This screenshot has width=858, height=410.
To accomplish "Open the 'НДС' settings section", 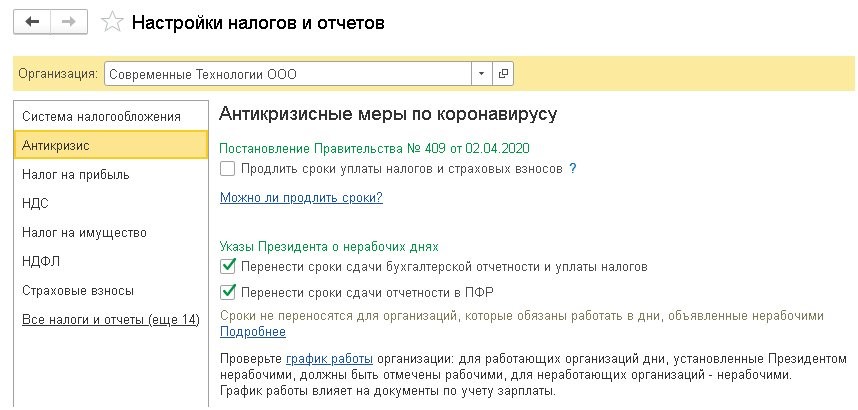I will pos(35,203).
